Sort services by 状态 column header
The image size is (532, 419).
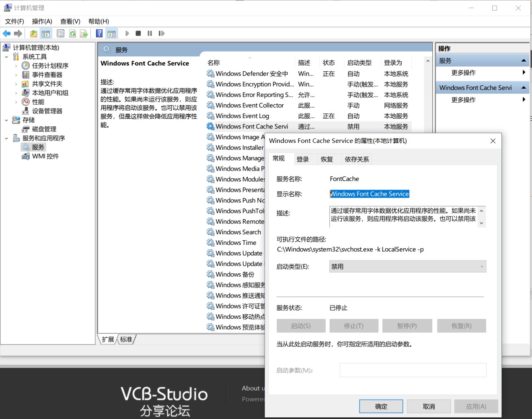[332, 63]
